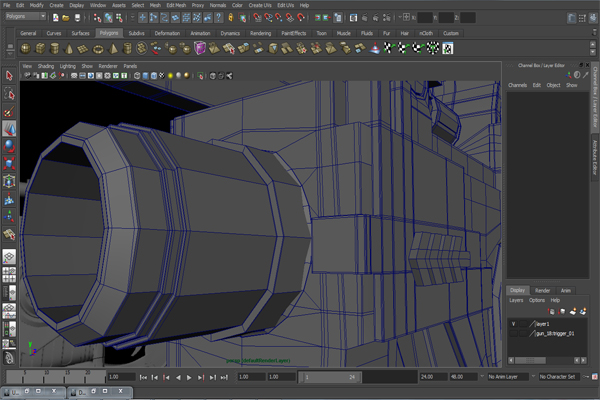
Task: Open the Polygons menu set dropdown
Action: [26, 16]
